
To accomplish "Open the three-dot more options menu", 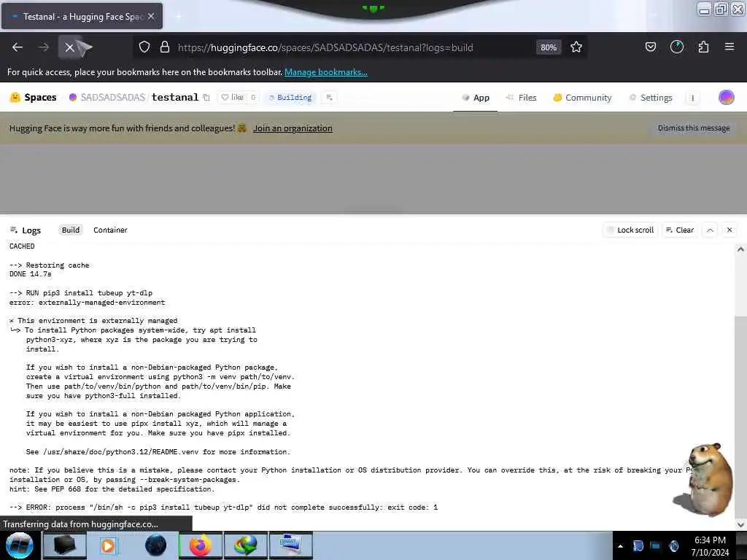I will 692,98.
